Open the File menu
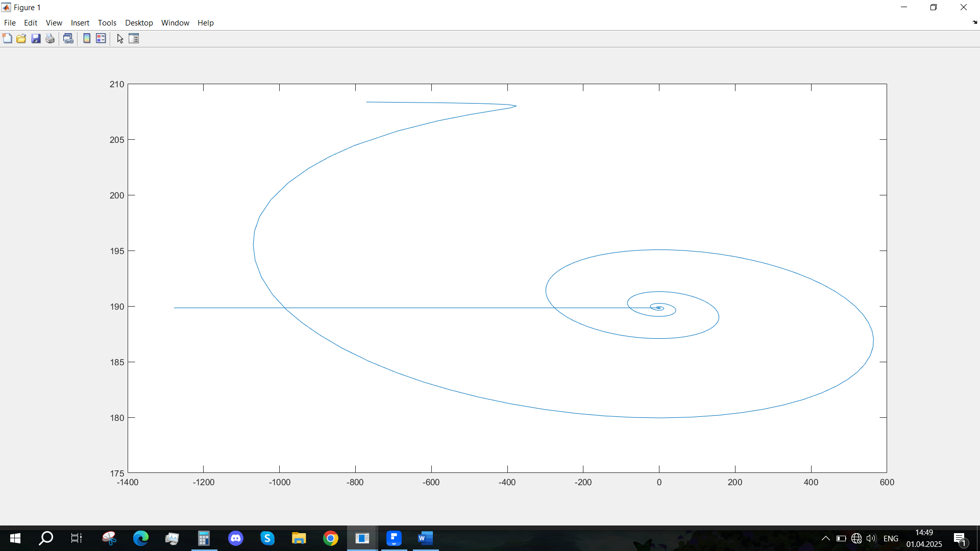 [x=10, y=22]
